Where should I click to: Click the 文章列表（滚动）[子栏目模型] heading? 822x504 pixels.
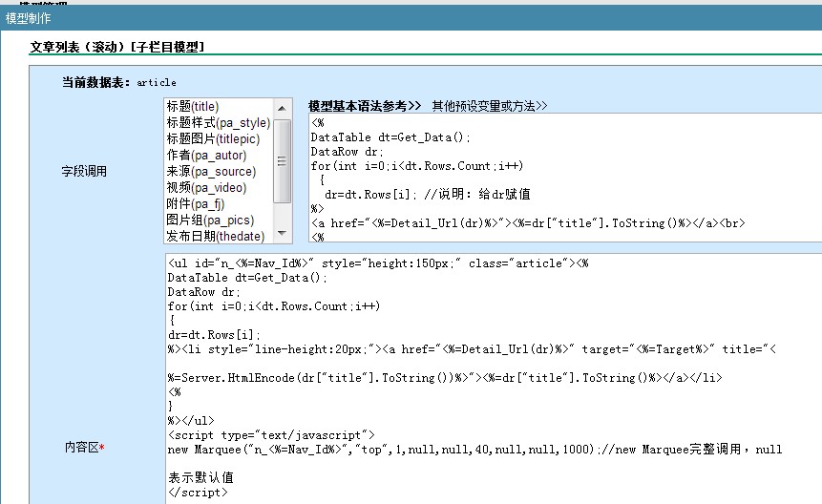pos(117,47)
